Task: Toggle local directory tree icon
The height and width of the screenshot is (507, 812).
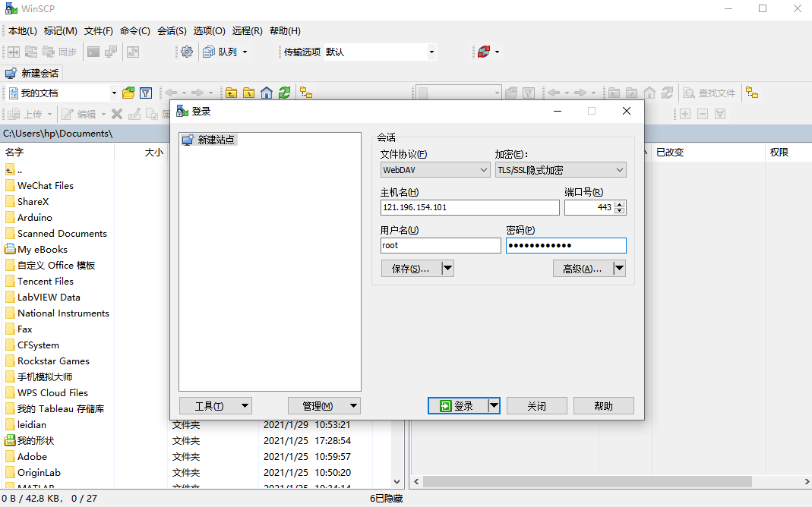Action: point(306,93)
